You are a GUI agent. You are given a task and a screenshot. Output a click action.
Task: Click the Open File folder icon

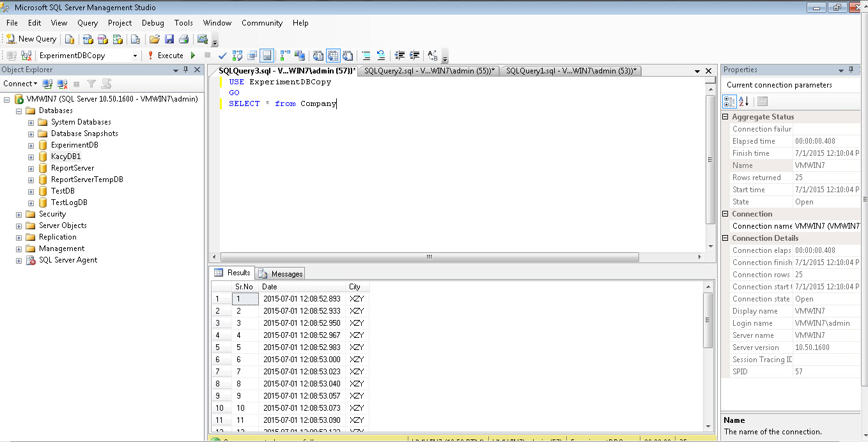pyautogui.click(x=154, y=39)
